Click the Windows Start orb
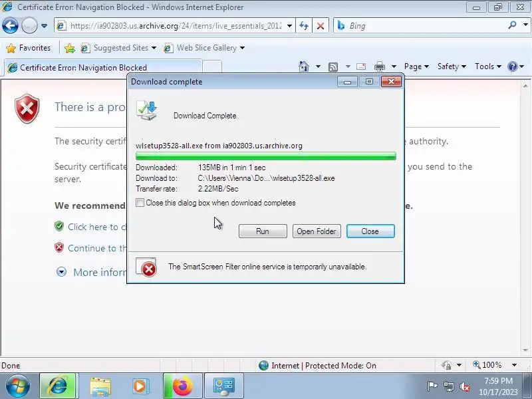 (18, 386)
